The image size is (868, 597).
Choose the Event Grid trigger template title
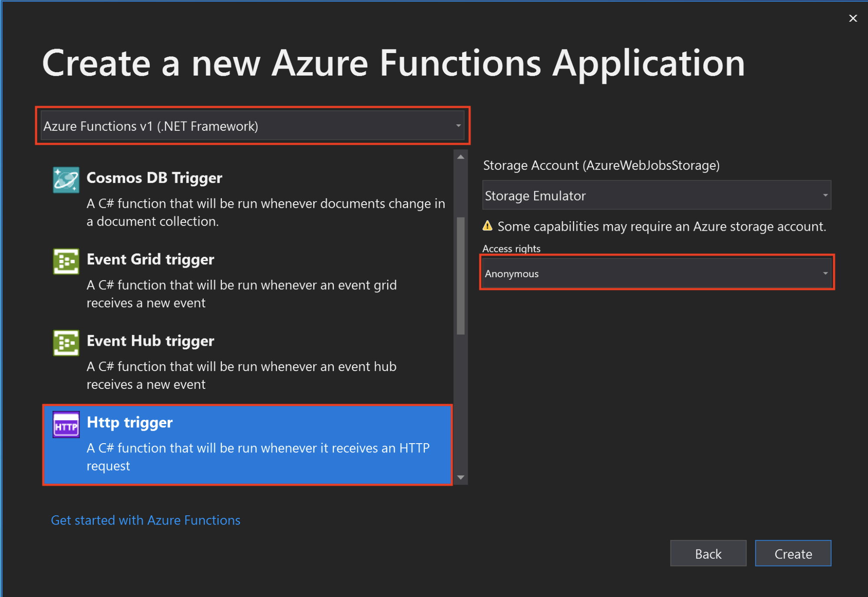coord(150,259)
